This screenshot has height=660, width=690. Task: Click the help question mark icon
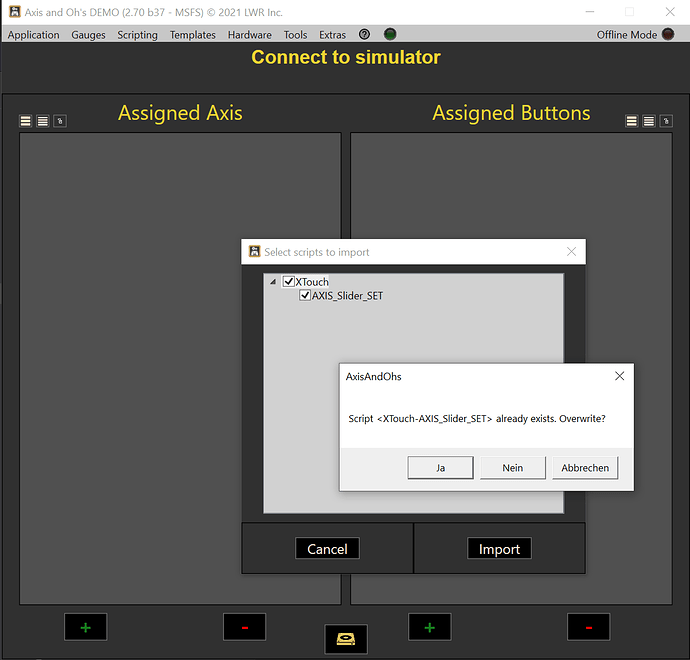point(364,34)
